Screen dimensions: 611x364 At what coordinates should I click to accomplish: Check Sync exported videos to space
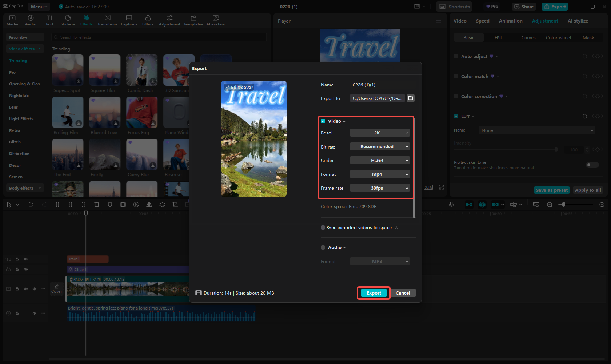[323, 227]
